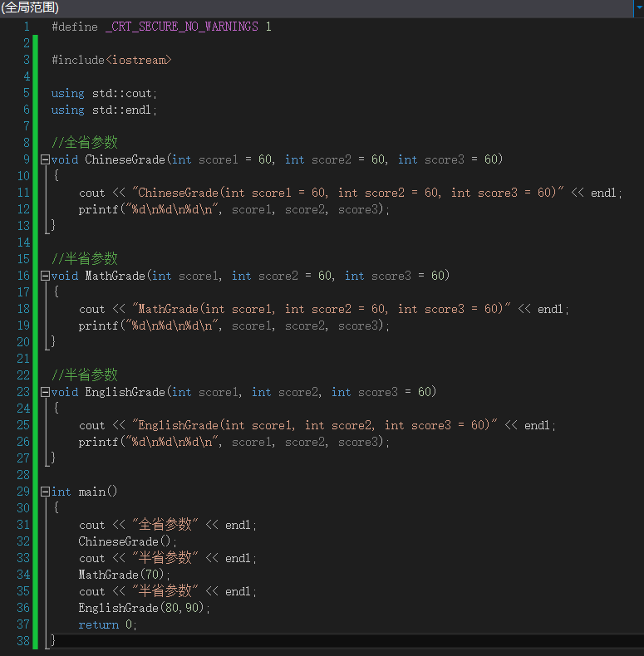Image resolution: width=644 pixels, height=656 pixels.
Task: Click ChineseGrade in its function definition
Action: (125, 159)
